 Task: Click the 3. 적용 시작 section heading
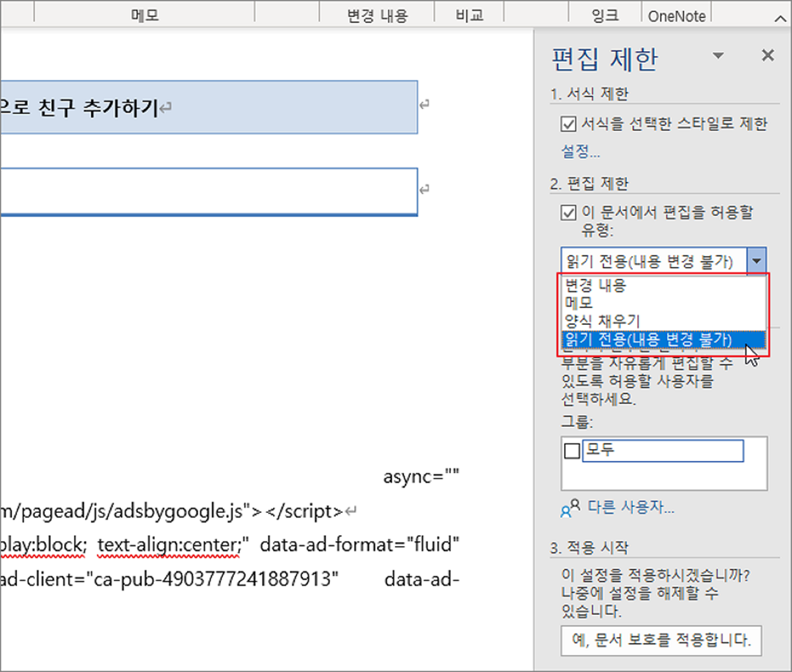click(589, 547)
